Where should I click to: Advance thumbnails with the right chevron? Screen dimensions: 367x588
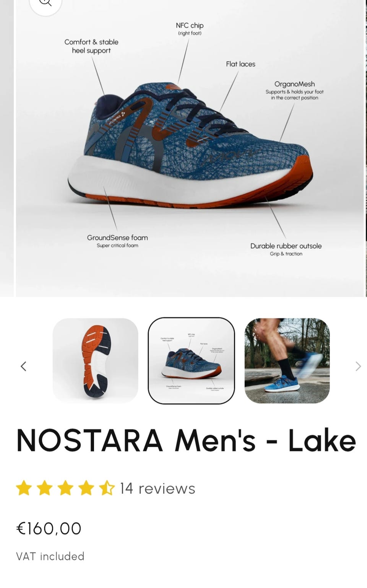click(358, 366)
